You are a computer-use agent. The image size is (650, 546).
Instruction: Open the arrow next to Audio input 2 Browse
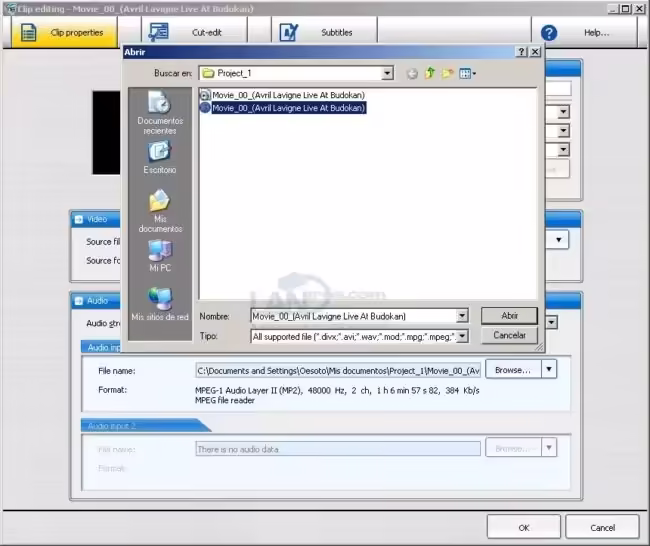549,448
